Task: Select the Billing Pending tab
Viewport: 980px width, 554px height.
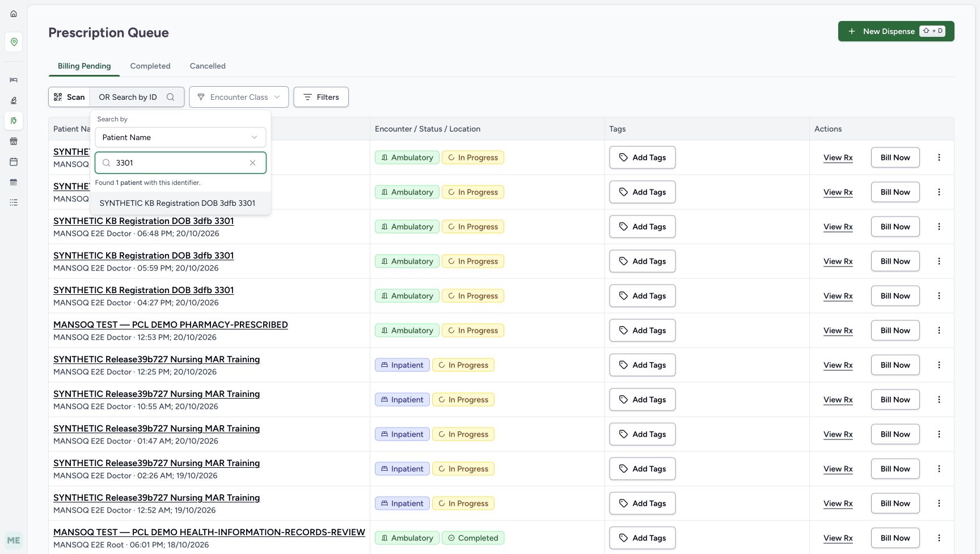Action: [85, 66]
